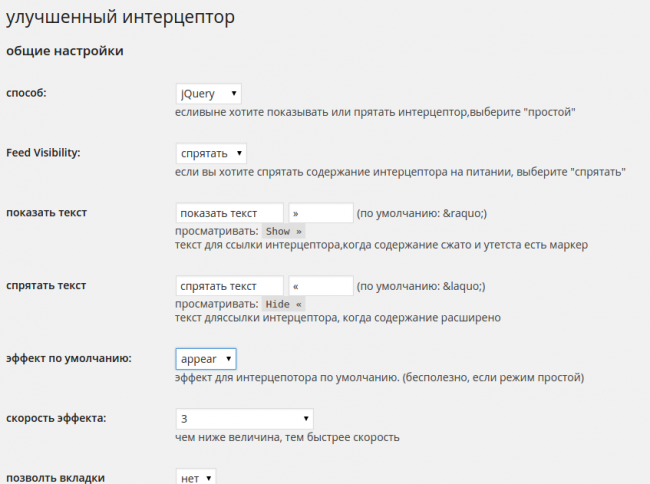The height and width of the screenshot is (484, 650).
Task: Click the позволь вкладки label
Action: click(55, 478)
